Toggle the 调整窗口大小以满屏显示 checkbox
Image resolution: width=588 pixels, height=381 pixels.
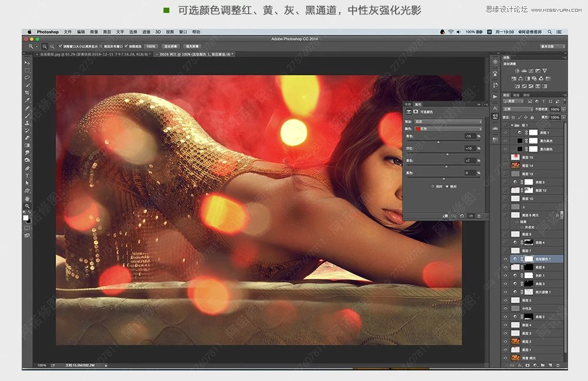pyautogui.click(x=61, y=46)
